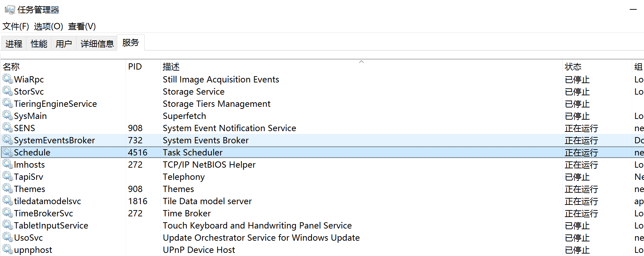644x256 pixels.
Task: Click the gear icon beside TapiSrv
Action: (8, 176)
